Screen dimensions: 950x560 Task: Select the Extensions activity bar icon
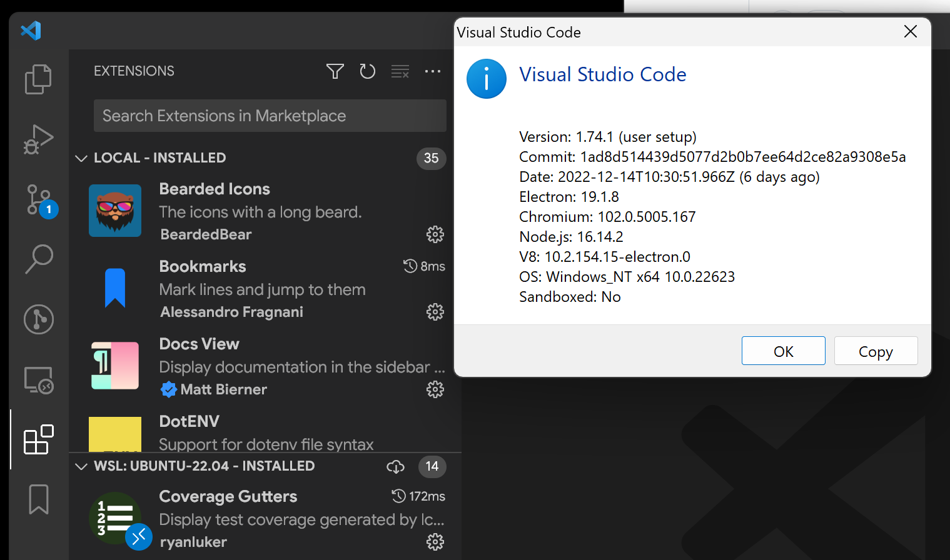pyautogui.click(x=38, y=439)
